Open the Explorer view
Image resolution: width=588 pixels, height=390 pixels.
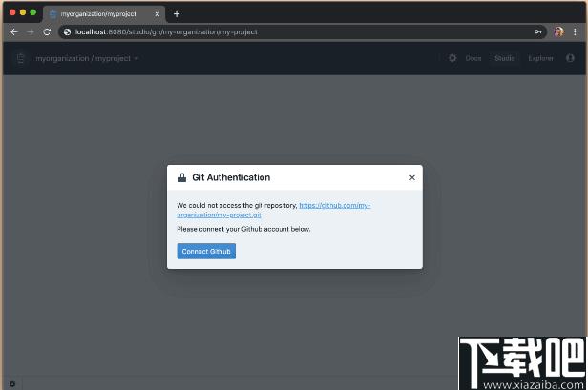540,58
